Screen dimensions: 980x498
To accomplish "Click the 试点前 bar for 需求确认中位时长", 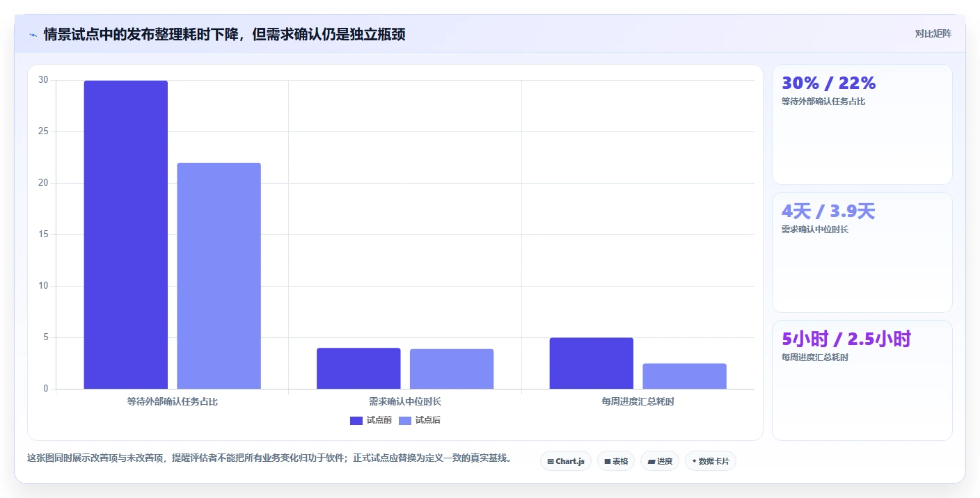I will point(358,369).
